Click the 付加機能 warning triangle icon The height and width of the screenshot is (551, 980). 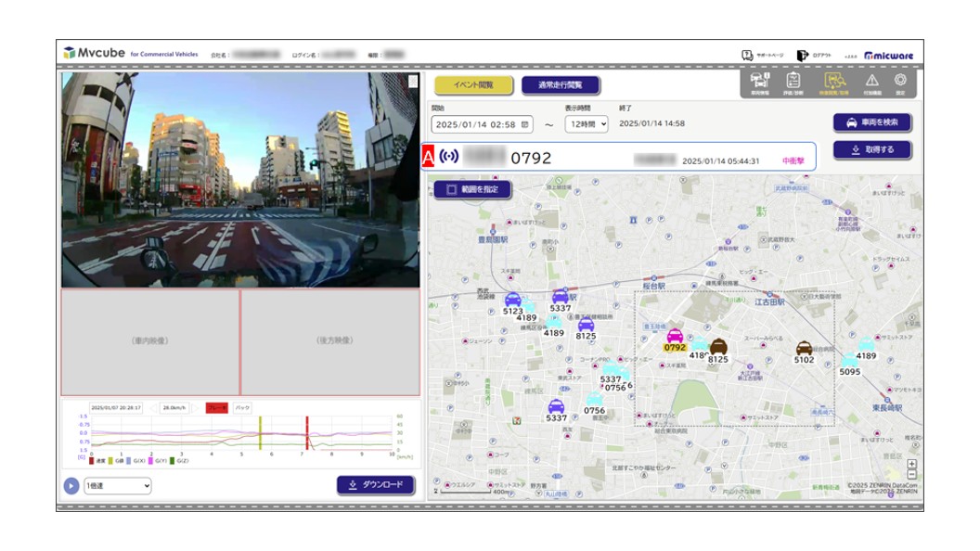tap(871, 83)
